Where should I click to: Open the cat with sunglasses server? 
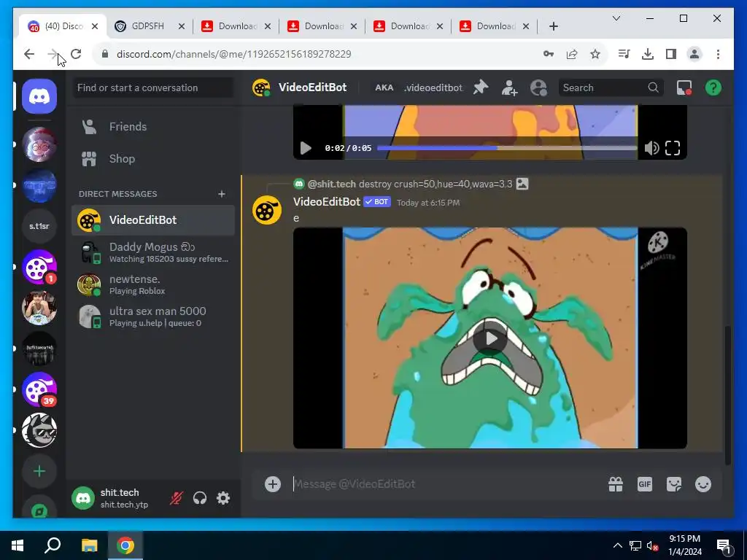click(x=39, y=430)
